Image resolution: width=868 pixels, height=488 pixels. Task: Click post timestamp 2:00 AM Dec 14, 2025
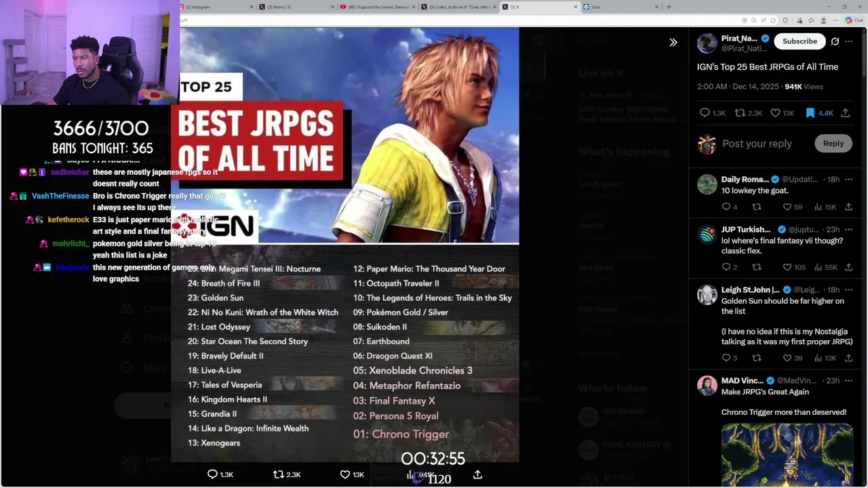point(738,87)
